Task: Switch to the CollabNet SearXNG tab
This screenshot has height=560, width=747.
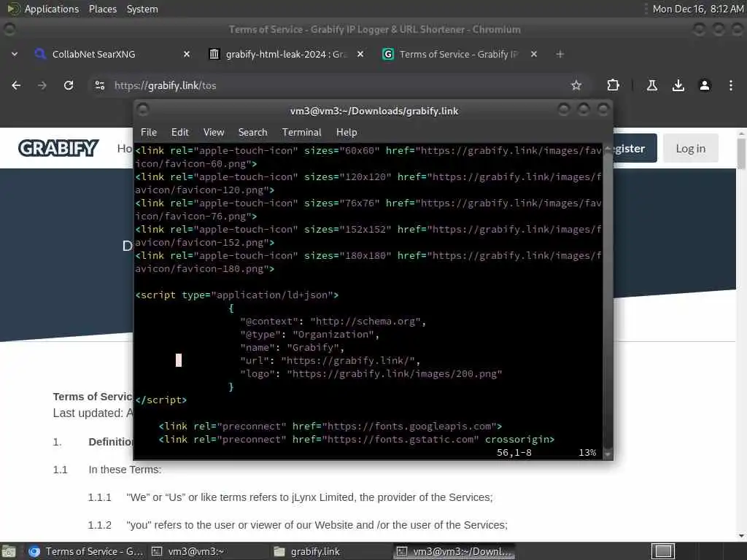Action: (112, 54)
